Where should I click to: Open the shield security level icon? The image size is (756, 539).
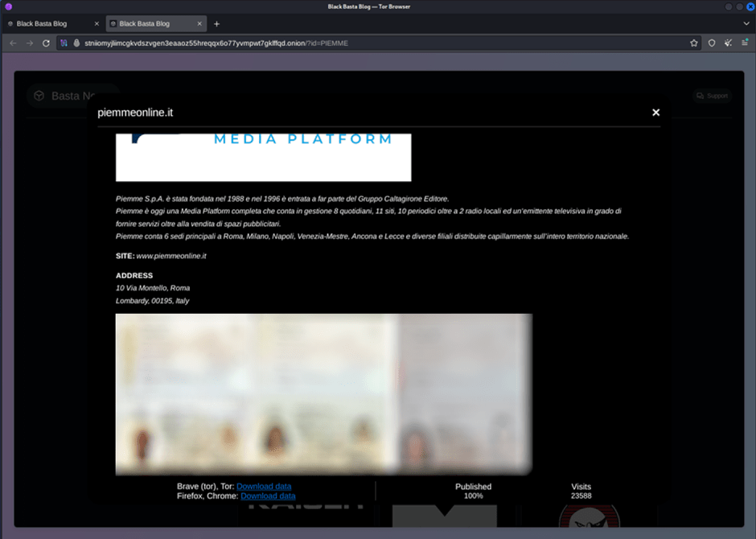(712, 43)
